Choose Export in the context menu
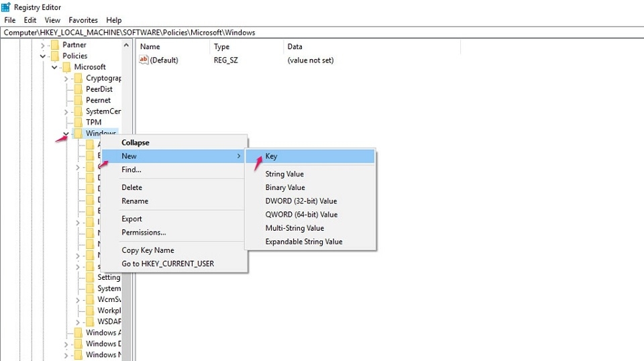 131,219
